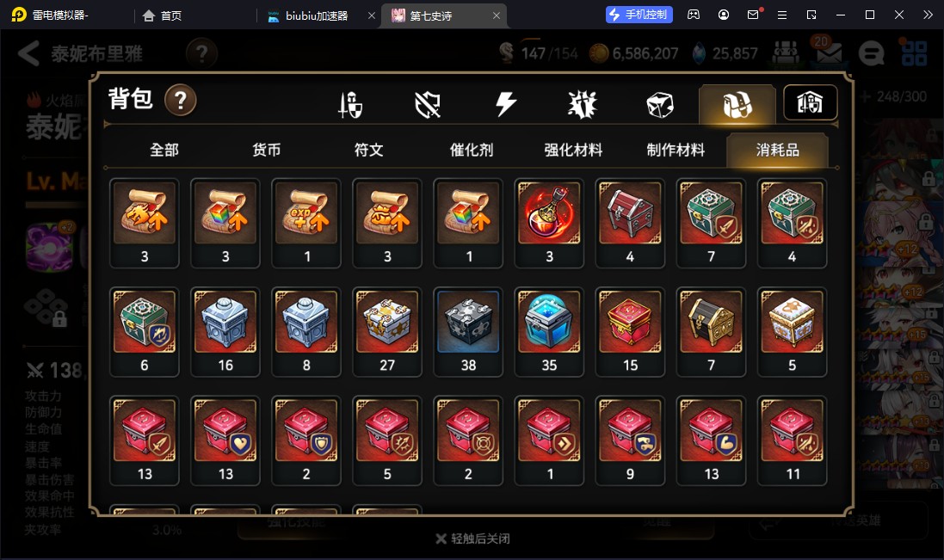Screen dimensions: 944x560
Task: Select the 强化材料 tab
Action: [x=573, y=150]
